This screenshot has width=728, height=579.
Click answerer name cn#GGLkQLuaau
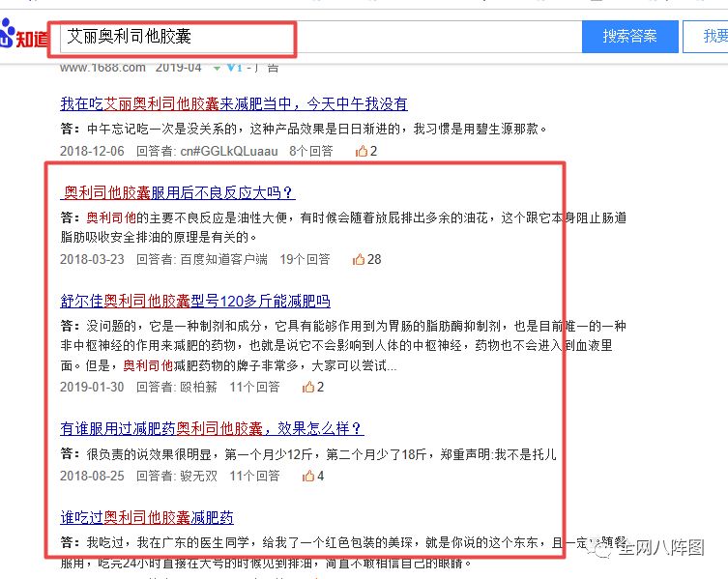[229, 152]
